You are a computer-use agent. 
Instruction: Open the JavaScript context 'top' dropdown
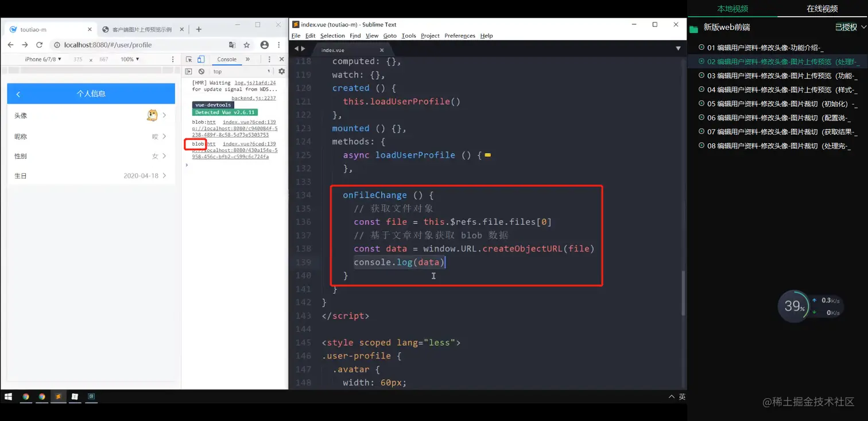[x=242, y=72]
